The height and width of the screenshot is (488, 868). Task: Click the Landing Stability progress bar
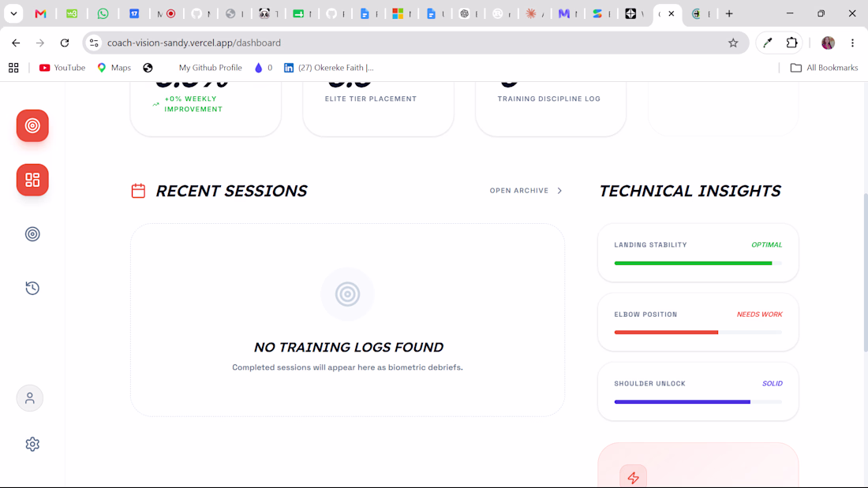(698, 263)
